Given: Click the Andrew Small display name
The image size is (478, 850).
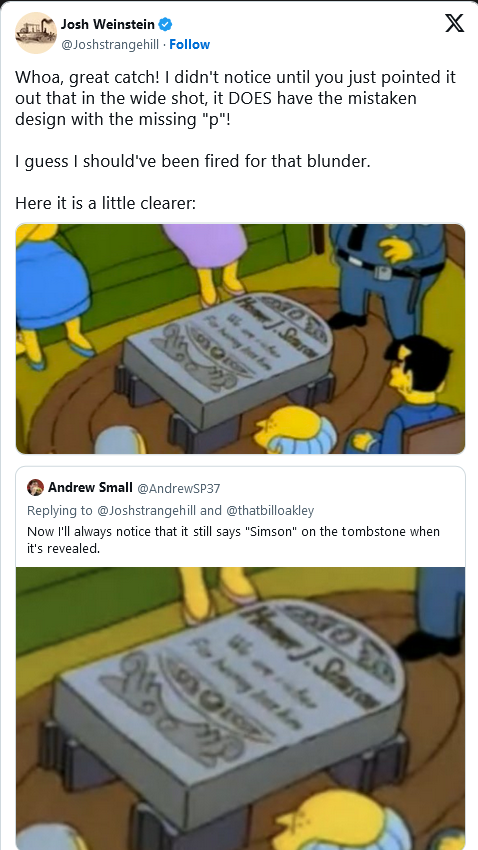Looking at the screenshot, I should 91,487.
